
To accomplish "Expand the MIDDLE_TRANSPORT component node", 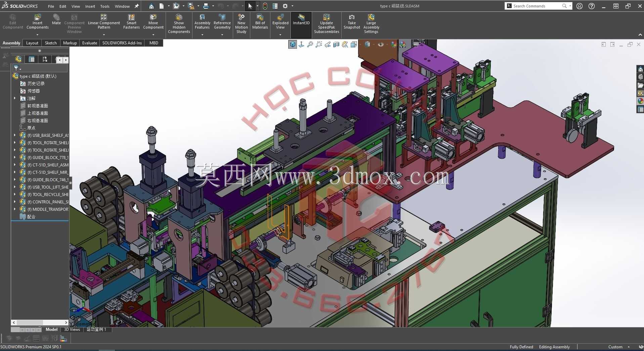I will coord(14,209).
